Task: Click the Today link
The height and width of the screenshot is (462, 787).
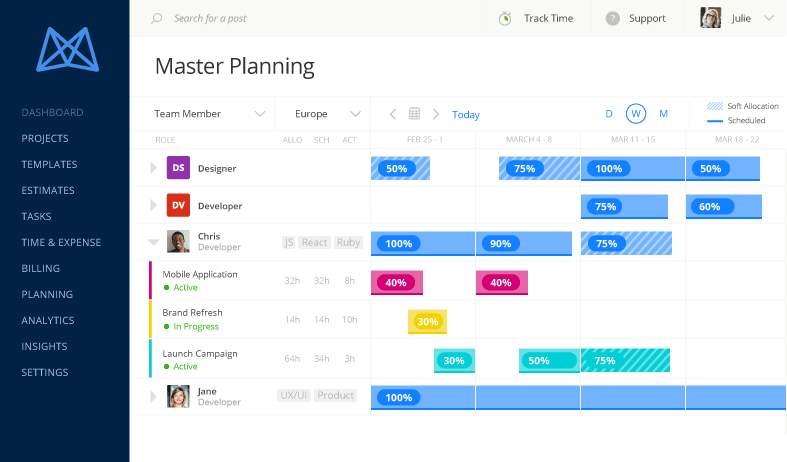Action: coord(466,114)
